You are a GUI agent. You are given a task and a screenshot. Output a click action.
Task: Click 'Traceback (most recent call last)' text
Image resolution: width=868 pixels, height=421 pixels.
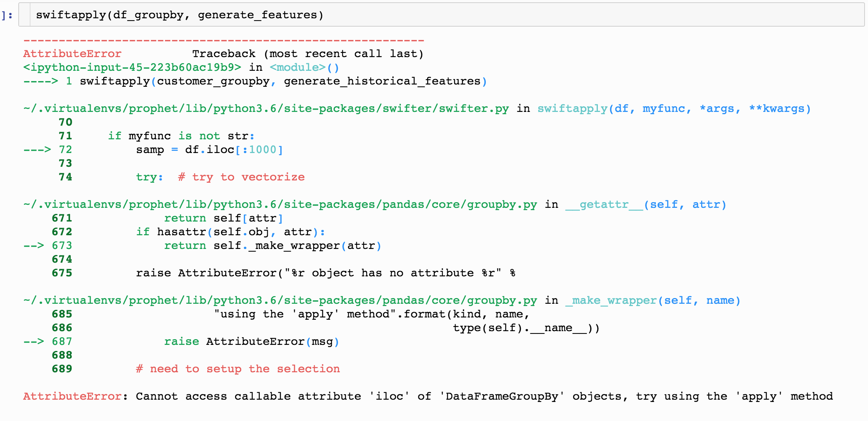[x=307, y=54]
